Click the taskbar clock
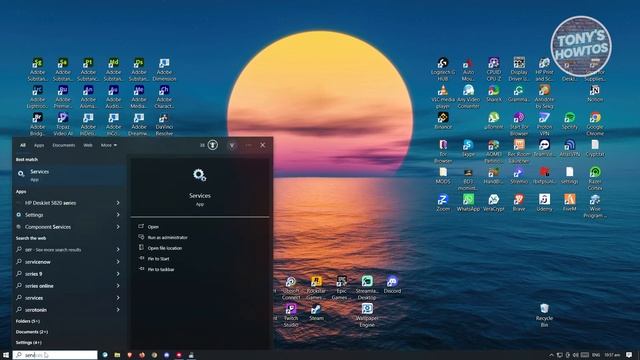The image size is (640, 360). [x=612, y=355]
